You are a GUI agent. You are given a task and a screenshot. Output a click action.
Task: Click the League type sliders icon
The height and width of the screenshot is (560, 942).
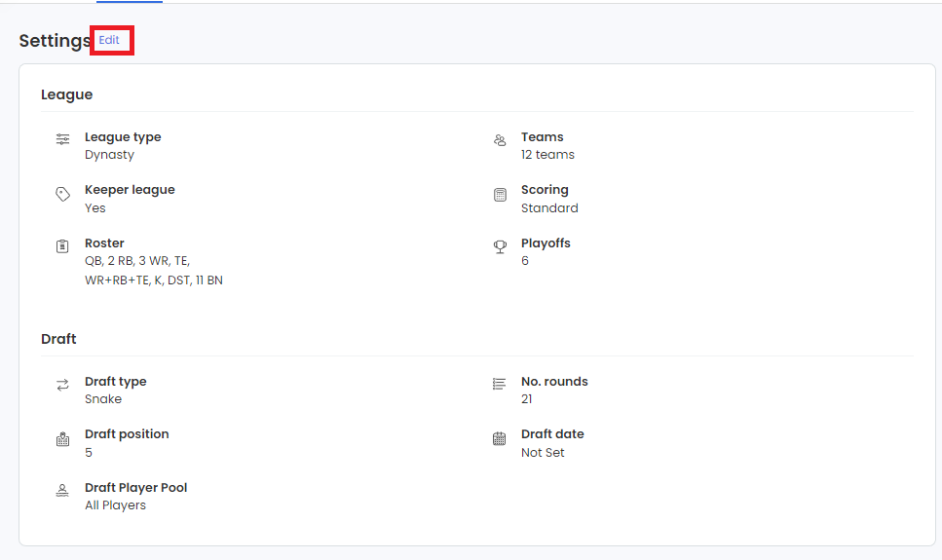point(63,140)
